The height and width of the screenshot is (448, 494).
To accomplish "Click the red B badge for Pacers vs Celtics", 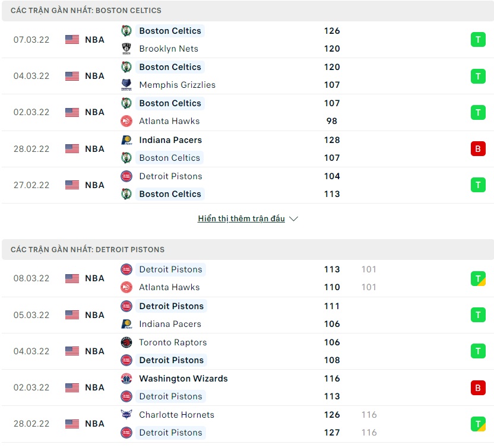I will [477, 149].
